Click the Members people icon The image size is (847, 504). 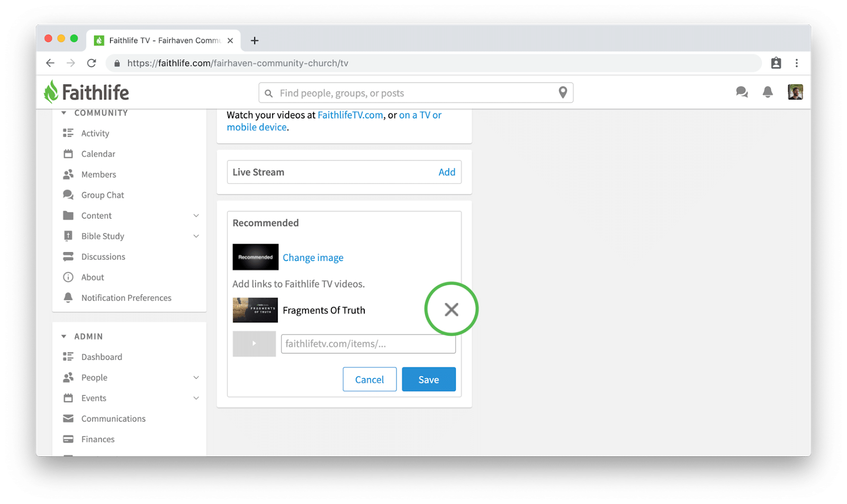(68, 174)
